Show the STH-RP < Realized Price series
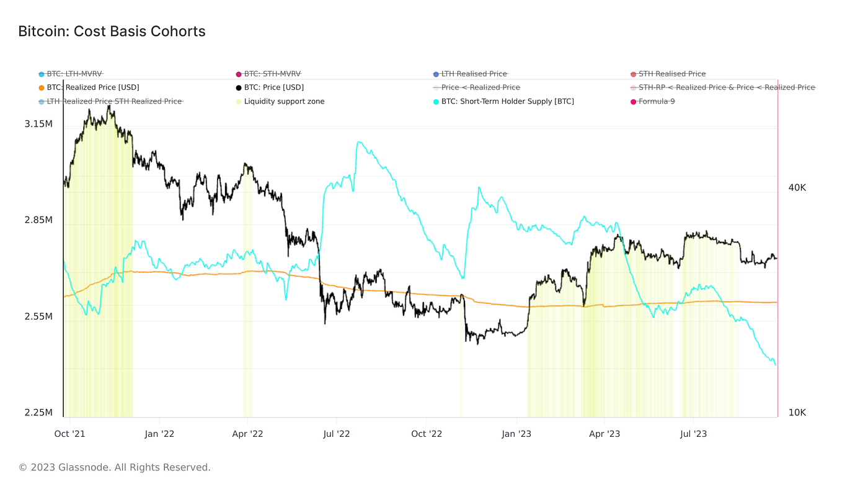 click(727, 87)
